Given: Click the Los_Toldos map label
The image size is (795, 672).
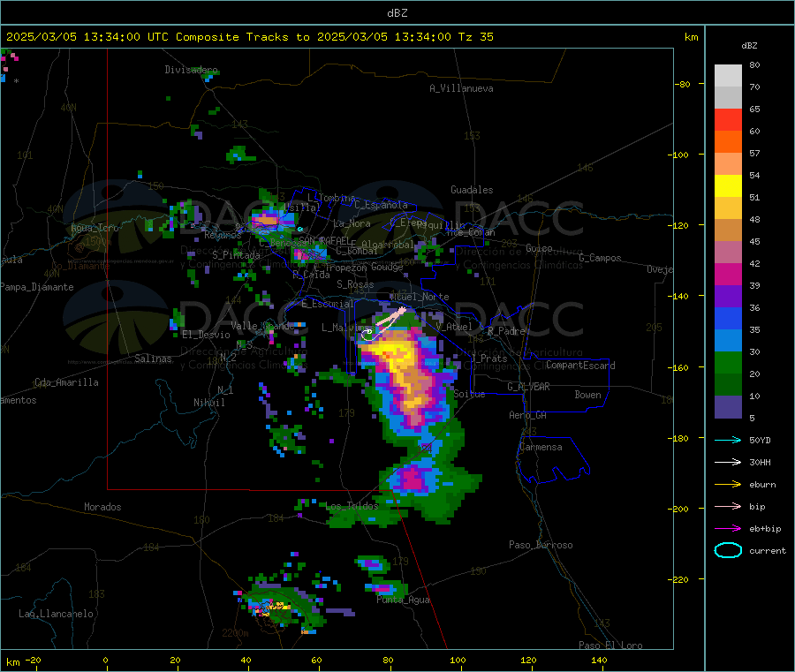Looking at the screenshot, I should [352, 506].
